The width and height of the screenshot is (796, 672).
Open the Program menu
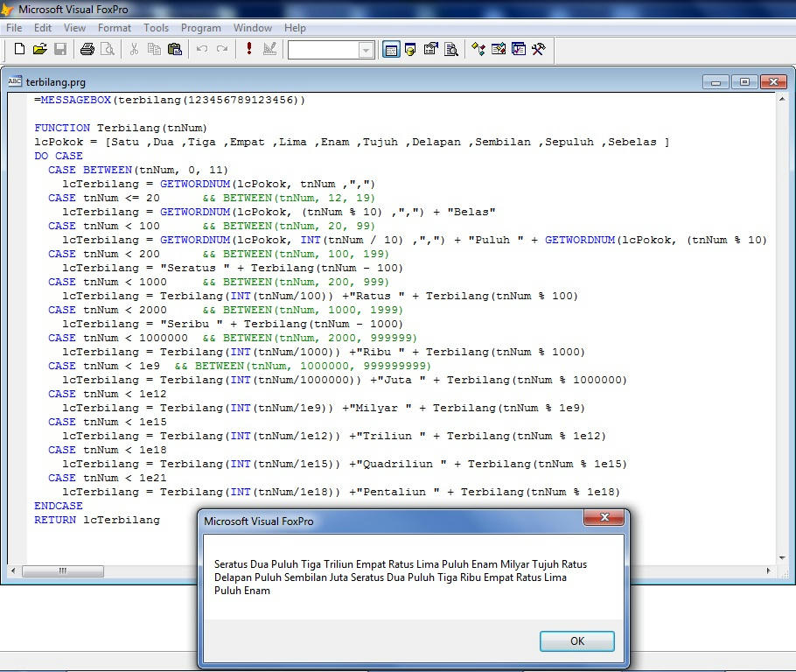[201, 28]
